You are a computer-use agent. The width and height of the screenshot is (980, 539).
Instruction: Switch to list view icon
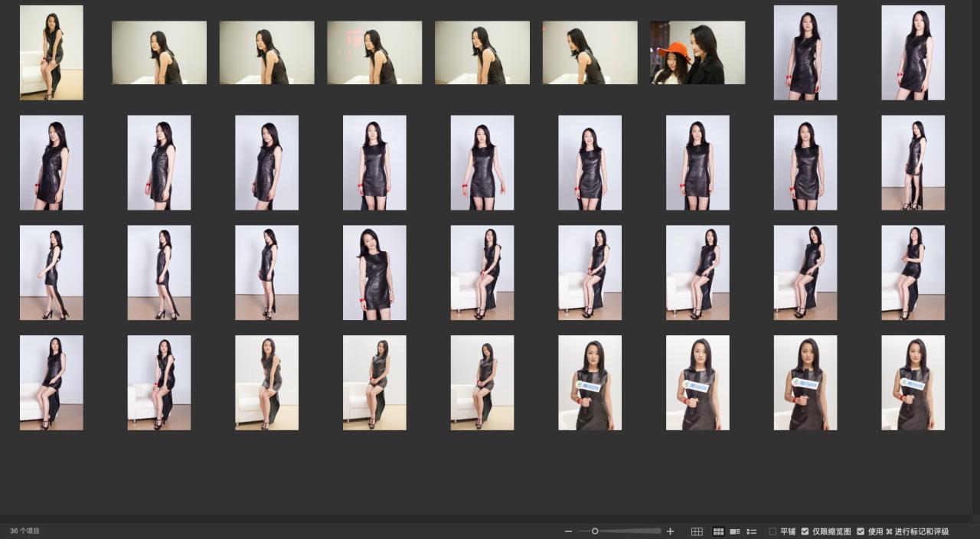coord(752,531)
